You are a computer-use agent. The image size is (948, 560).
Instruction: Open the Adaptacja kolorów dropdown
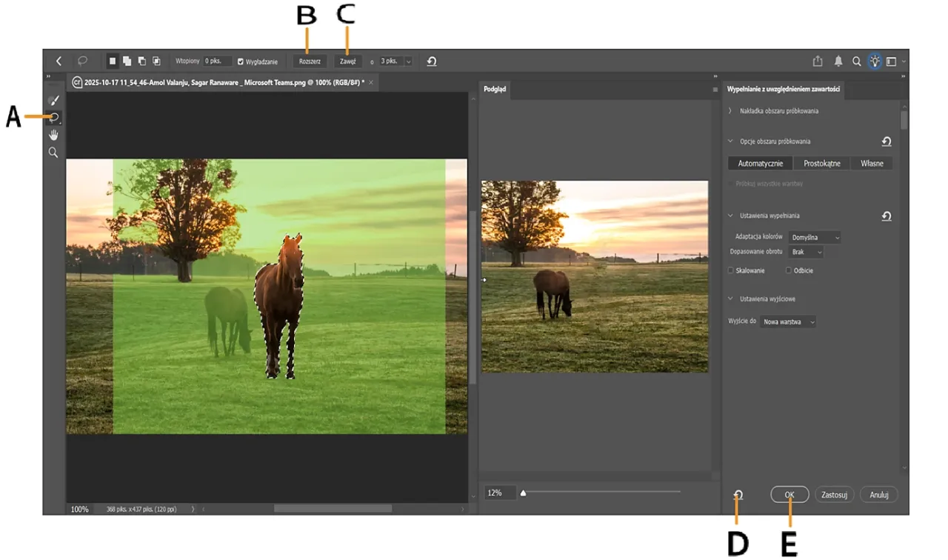click(813, 237)
